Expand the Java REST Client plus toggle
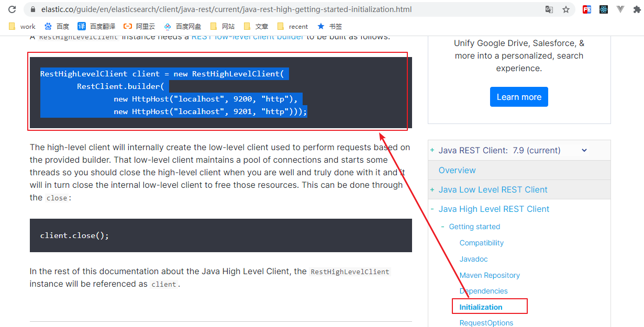This screenshot has width=644, height=327. (x=432, y=150)
